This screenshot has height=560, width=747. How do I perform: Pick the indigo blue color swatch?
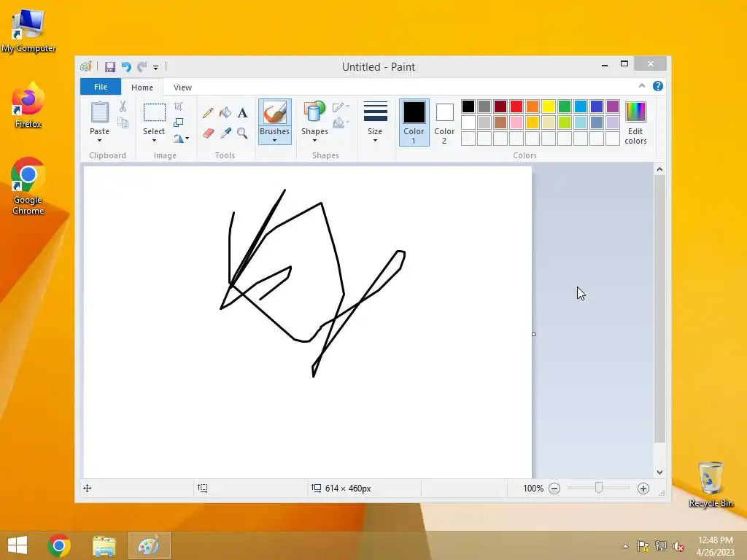pos(597,106)
